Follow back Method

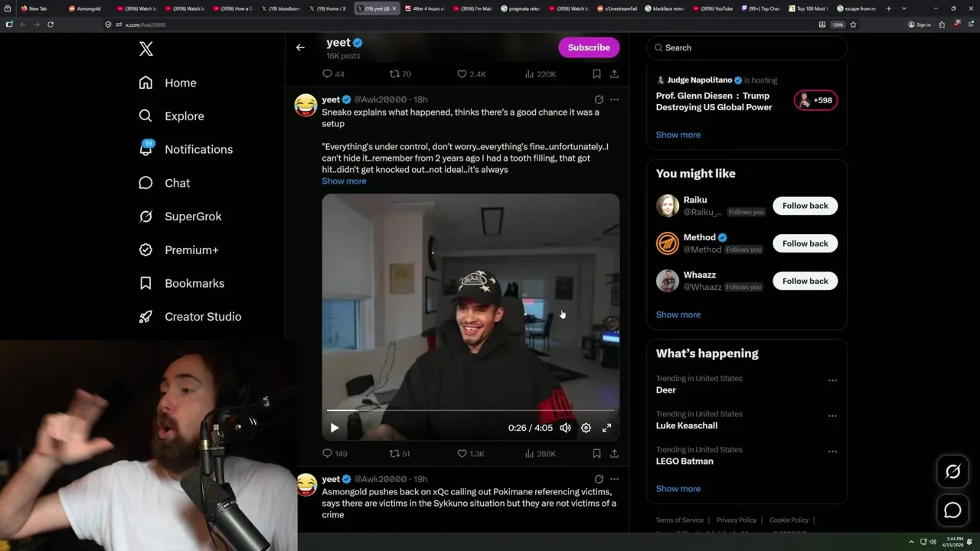(805, 243)
